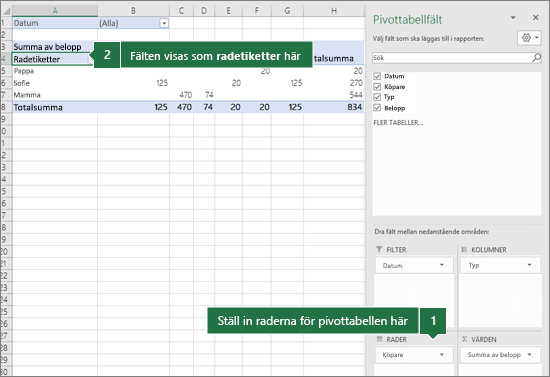Open the Radetiketter filter dropdown

90,60
